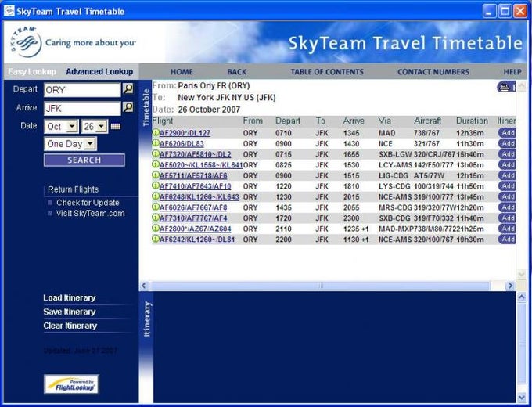Click the Depart input field with ORY
Screen dimensions: 532x407
click(82, 90)
